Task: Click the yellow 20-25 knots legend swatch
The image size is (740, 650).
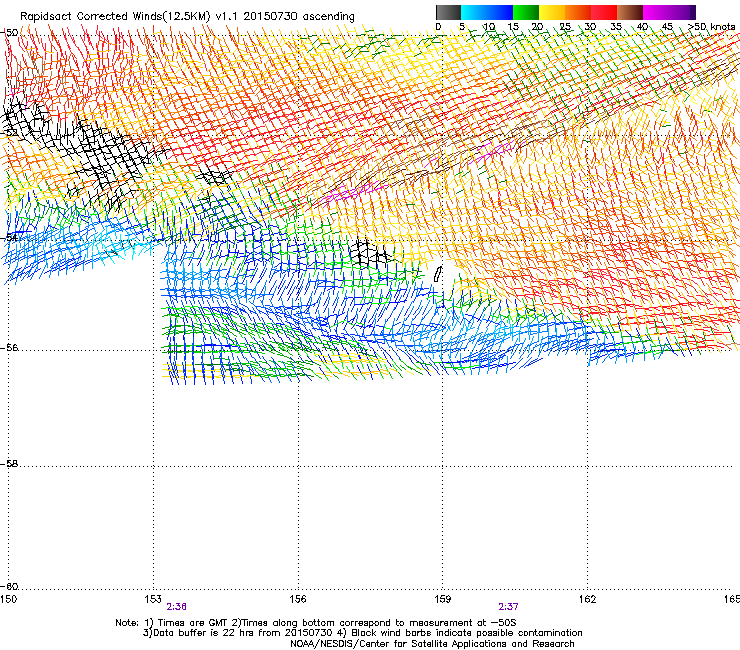Action: [552, 12]
